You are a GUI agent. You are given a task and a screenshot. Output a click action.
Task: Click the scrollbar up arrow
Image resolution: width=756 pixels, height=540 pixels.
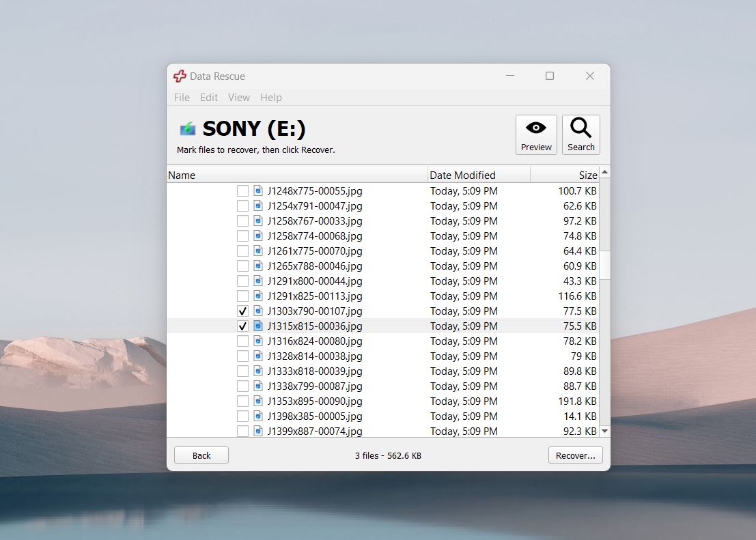[x=604, y=172]
